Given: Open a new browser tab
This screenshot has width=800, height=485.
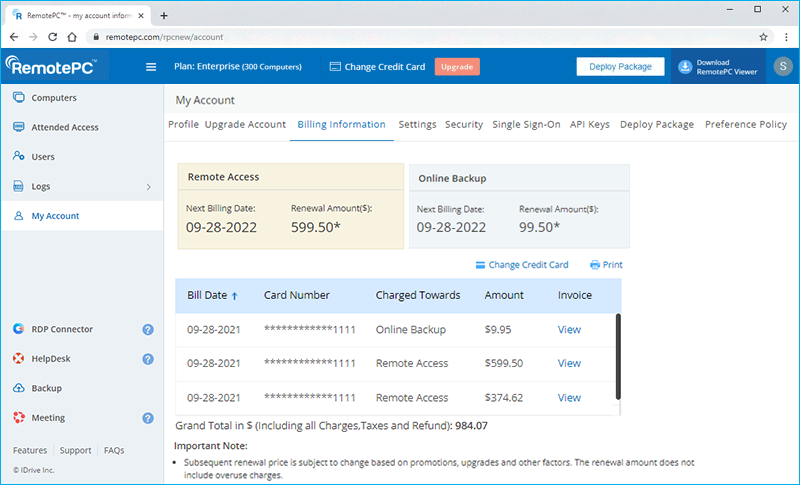Looking at the screenshot, I should (164, 16).
